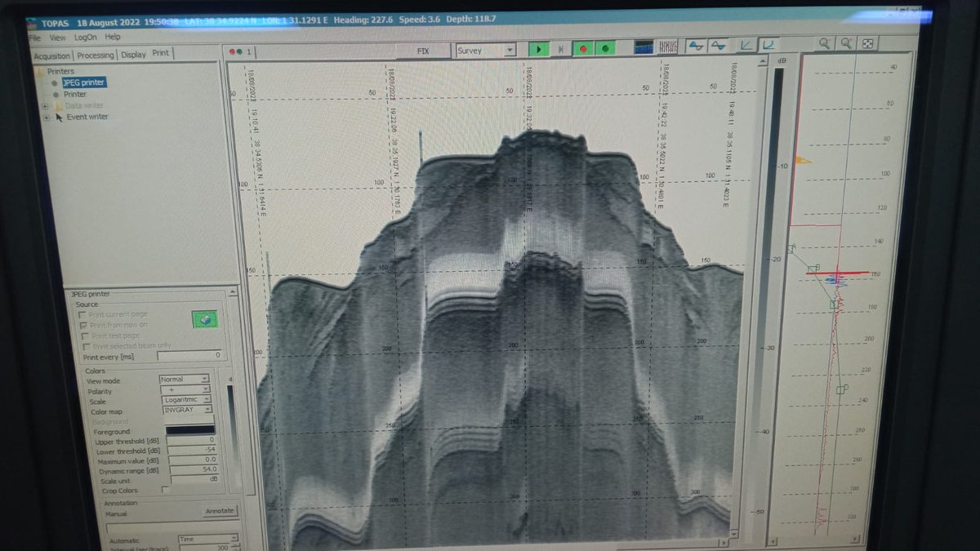Click the Data writer folder icon
The height and width of the screenshot is (551, 980).
(x=58, y=105)
